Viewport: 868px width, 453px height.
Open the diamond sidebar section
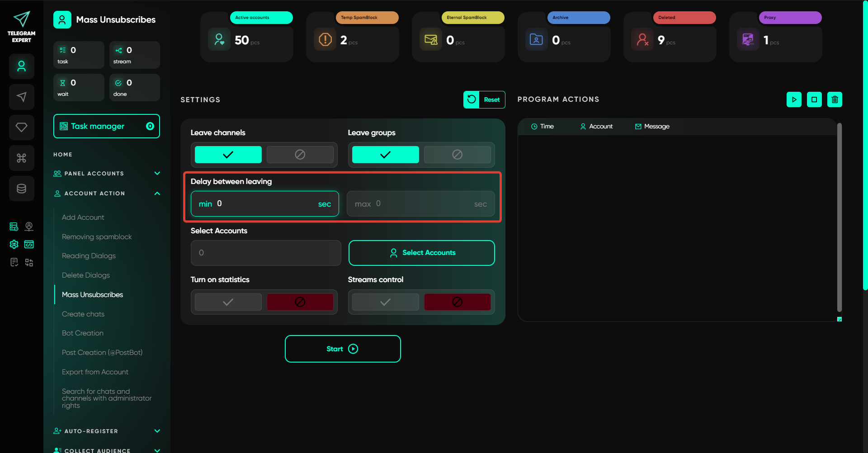(21, 127)
